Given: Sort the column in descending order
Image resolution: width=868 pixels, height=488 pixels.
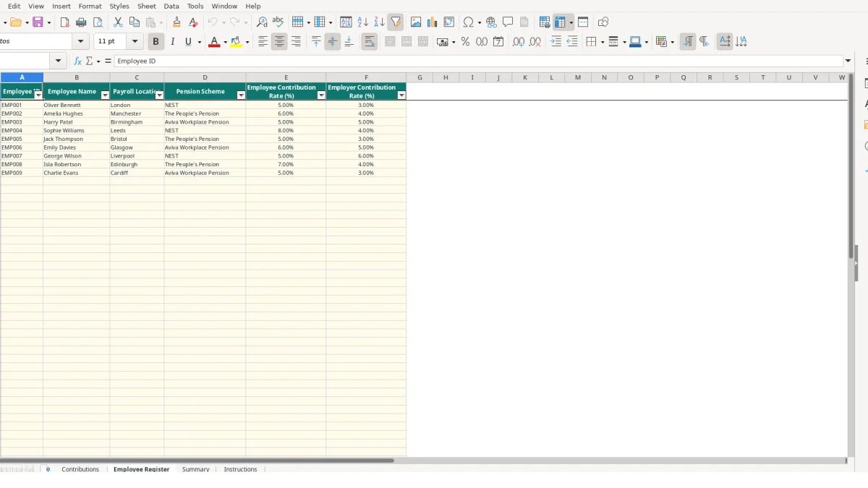Looking at the screenshot, I should pos(378,22).
